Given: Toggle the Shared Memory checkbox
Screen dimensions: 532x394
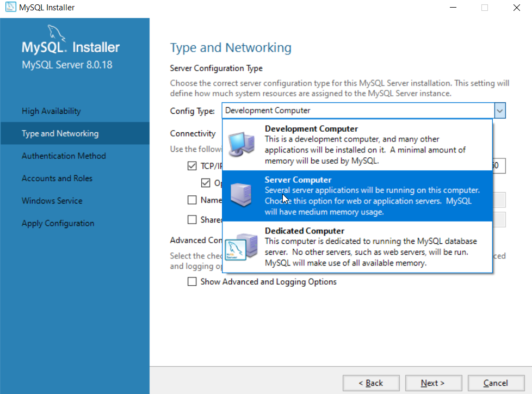Looking at the screenshot, I should (192, 220).
